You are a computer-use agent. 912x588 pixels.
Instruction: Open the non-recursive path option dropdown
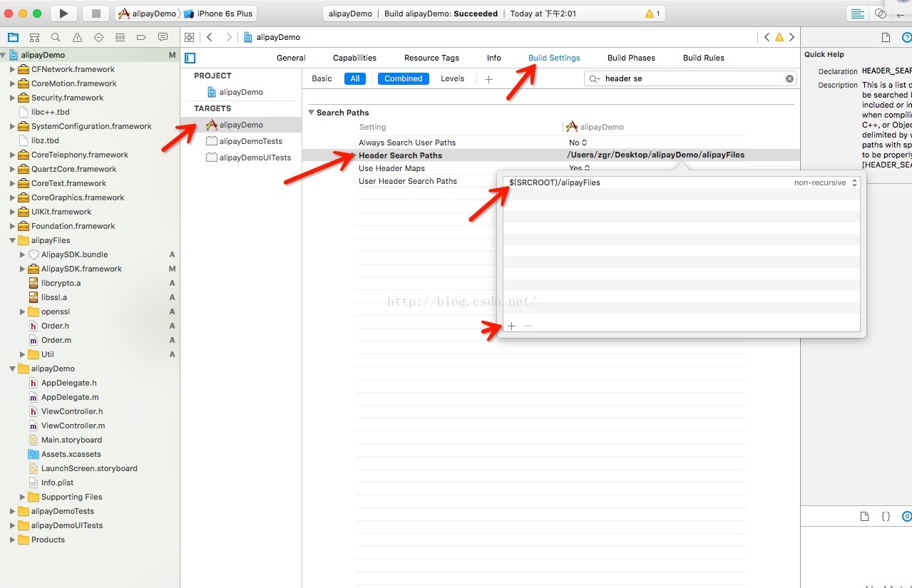tap(826, 182)
